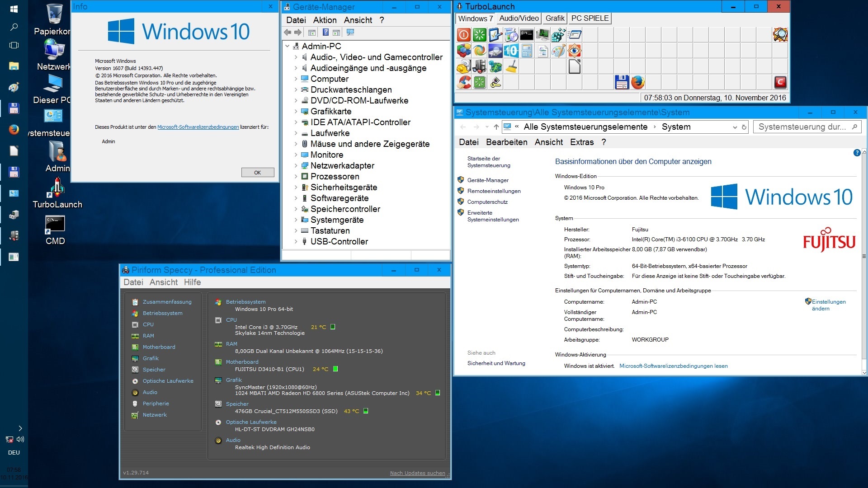Click the yellow broom cleaner icon in TurboLaunch
868x488 pixels.
[511, 67]
